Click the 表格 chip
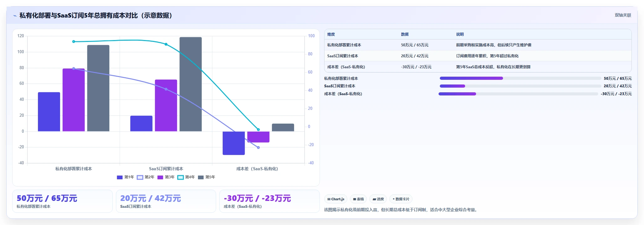Screen dimensions: 644x225 (x=358, y=199)
